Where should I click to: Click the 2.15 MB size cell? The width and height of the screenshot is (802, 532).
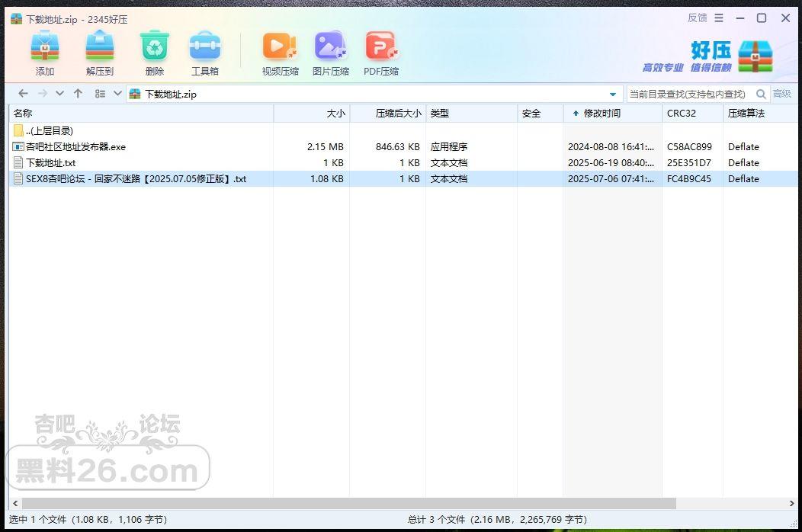coord(326,147)
